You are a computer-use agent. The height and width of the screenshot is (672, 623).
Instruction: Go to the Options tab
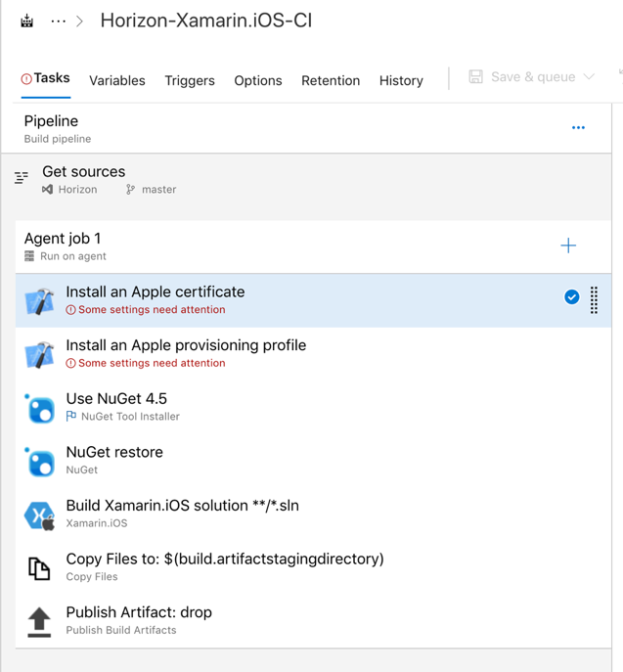pyautogui.click(x=258, y=80)
